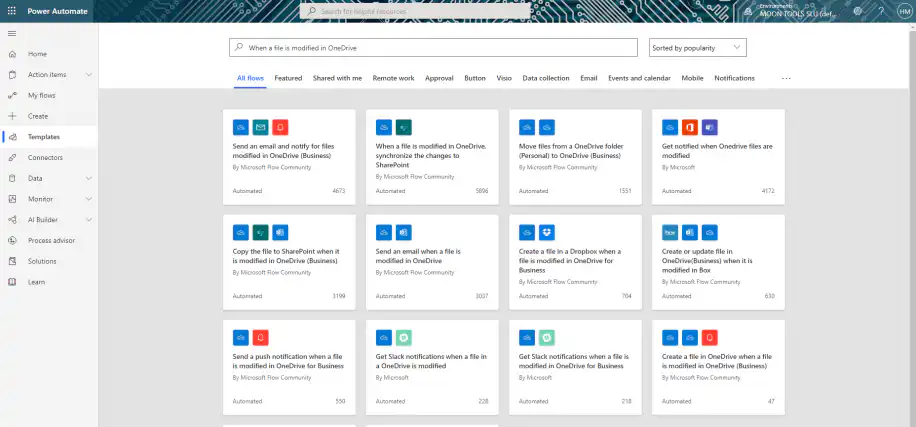
Task: Click the Action items clipboard icon
Action: [x=12, y=75]
